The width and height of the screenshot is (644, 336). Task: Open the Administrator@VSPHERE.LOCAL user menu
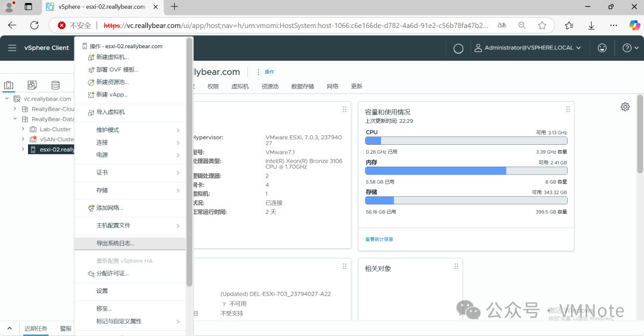(x=528, y=48)
